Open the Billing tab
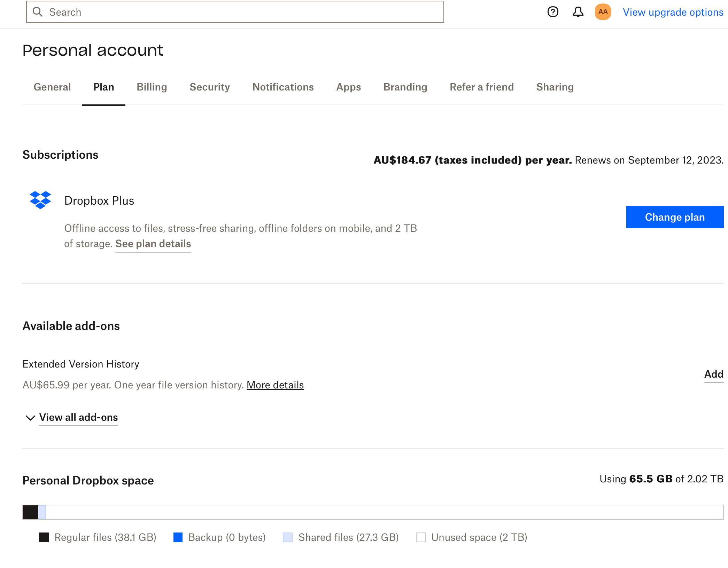This screenshot has height=568, width=728. pos(152,87)
